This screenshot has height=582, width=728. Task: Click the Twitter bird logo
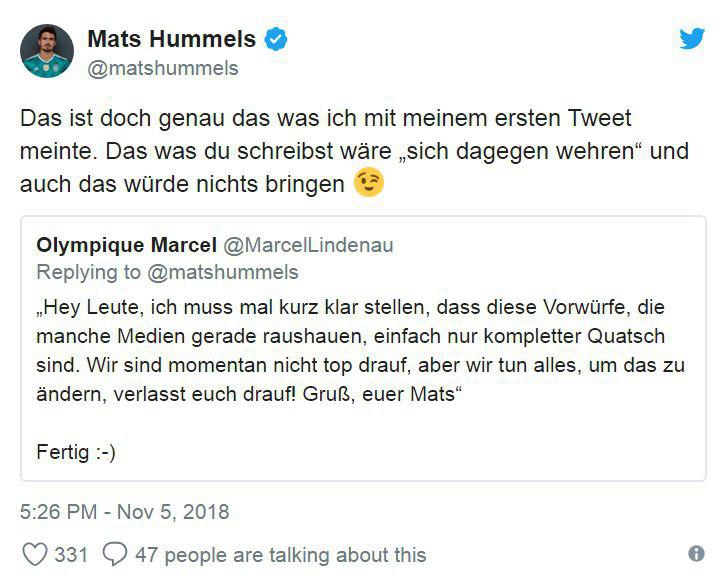point(692,39)
